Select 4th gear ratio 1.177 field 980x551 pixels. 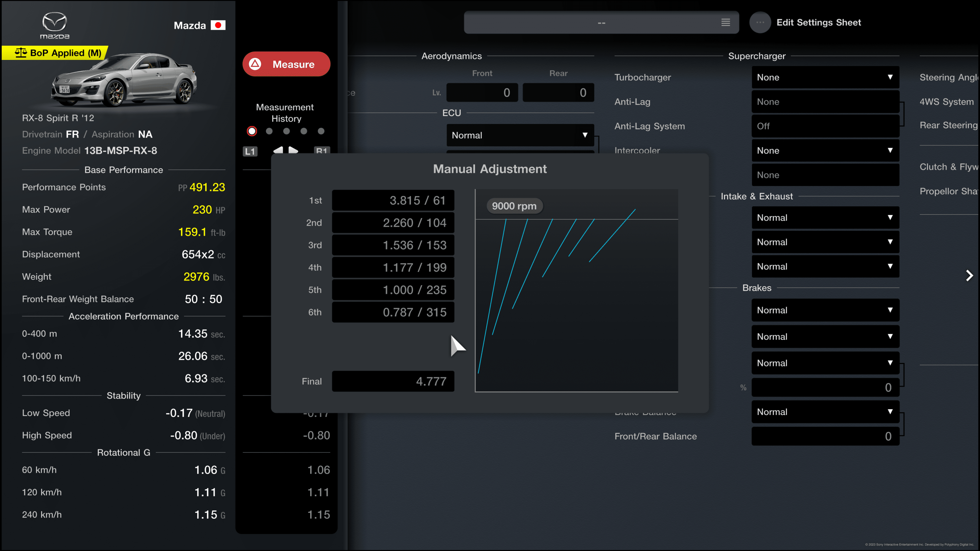(393, 267)
